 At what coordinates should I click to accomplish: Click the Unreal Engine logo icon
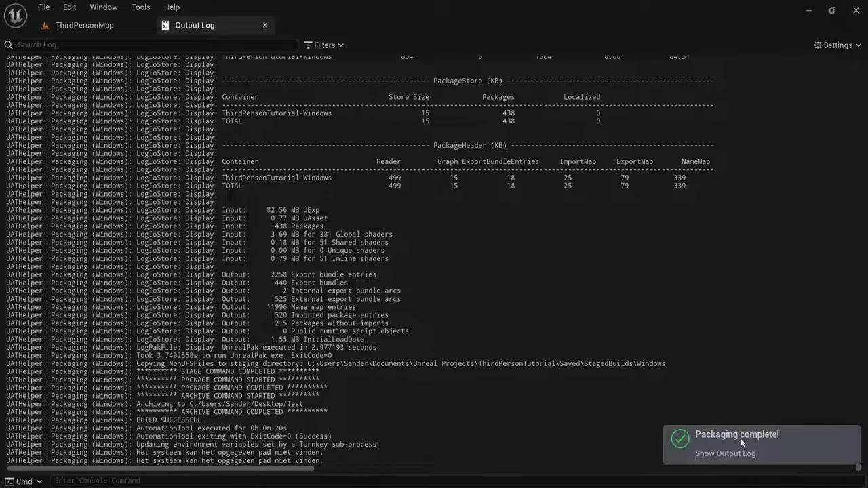(x=15, y=15)
